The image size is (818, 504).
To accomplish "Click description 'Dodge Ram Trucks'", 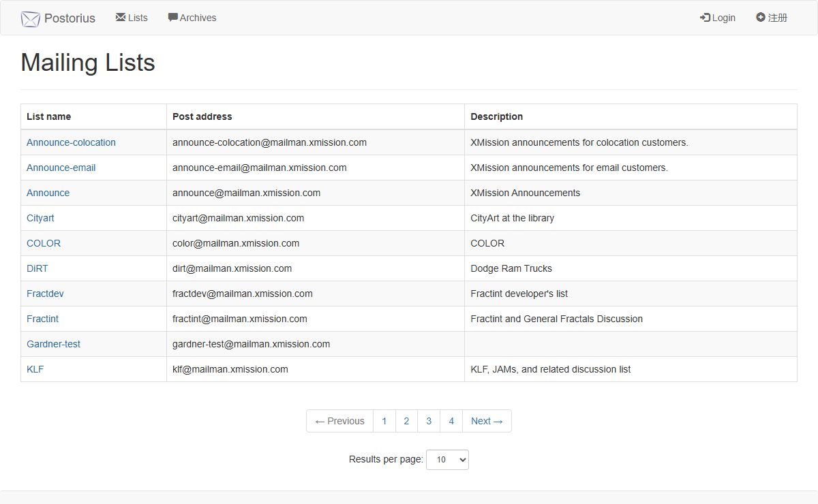I will pos(511,268).
